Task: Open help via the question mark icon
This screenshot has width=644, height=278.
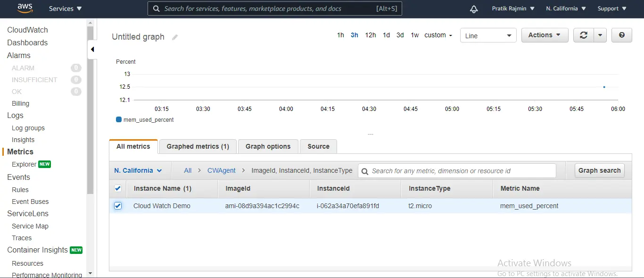Action: click(x=621, y=35)
